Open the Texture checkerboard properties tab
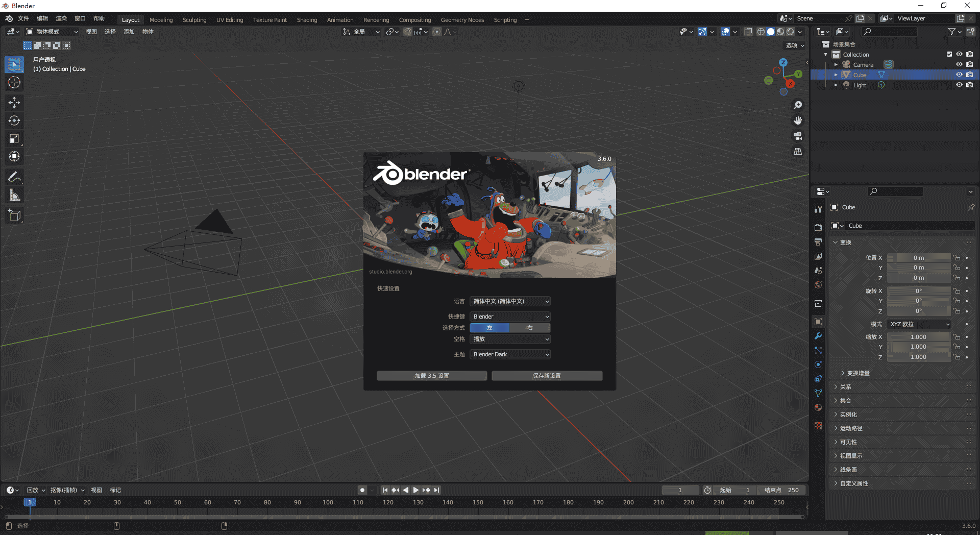Image resolution: width=980 pixels, height=535 pixels. point(818,426)
